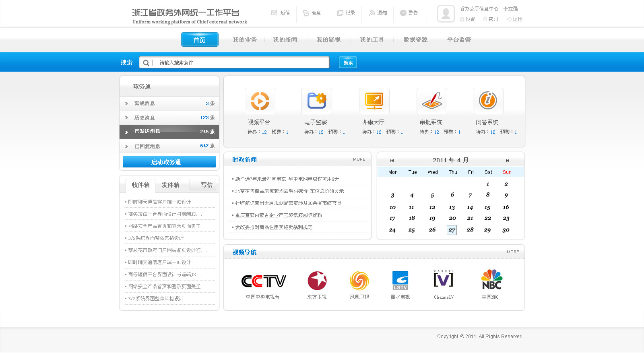Image resolution: width=644 pixels, height=353 pixels.
Task: Open the 凤凰卫视 phoenix logo
Action: [x=359, y=281]
